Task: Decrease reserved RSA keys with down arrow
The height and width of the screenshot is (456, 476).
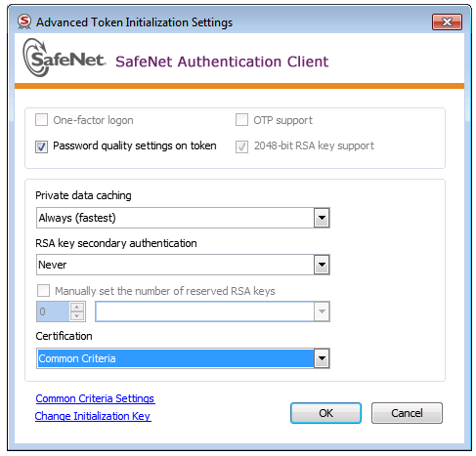Action: click(77, 316)
